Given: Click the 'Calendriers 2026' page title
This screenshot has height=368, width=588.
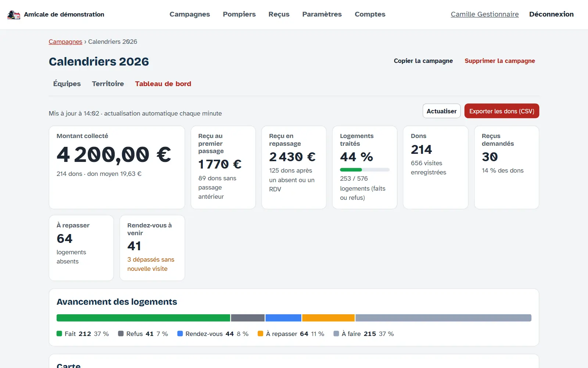Looking at the screenshot, I should (x=99, y=61).
